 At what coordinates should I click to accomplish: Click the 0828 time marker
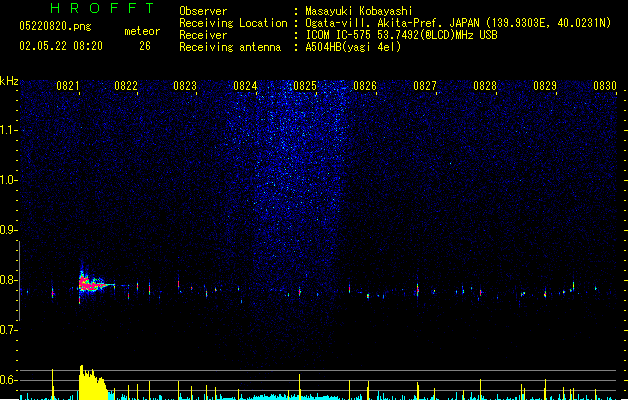pos(485,86)
